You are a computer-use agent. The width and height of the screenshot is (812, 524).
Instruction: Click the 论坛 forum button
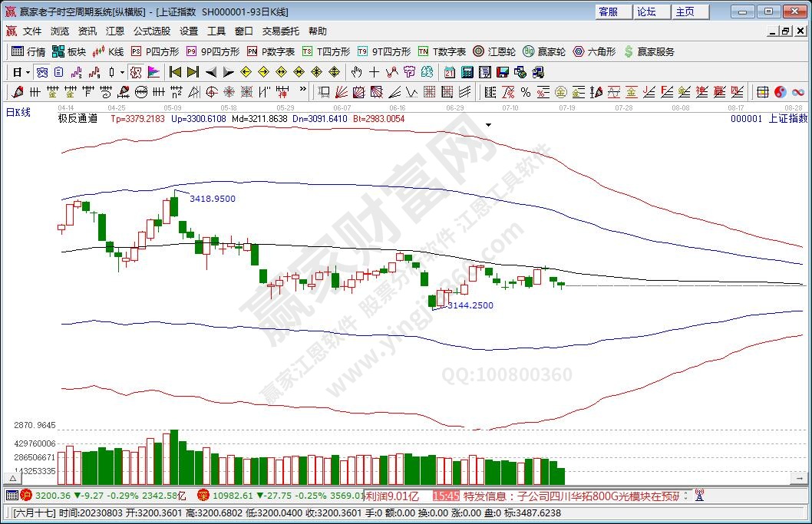(x=646, y=12)
